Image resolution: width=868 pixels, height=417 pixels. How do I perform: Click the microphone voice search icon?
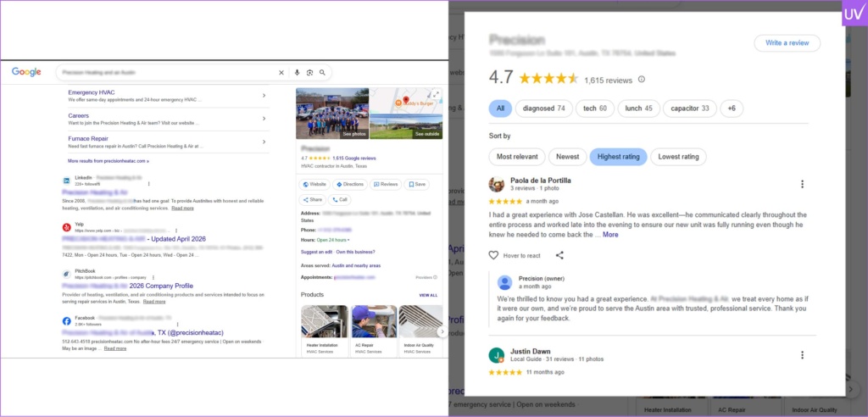[297, 73]
